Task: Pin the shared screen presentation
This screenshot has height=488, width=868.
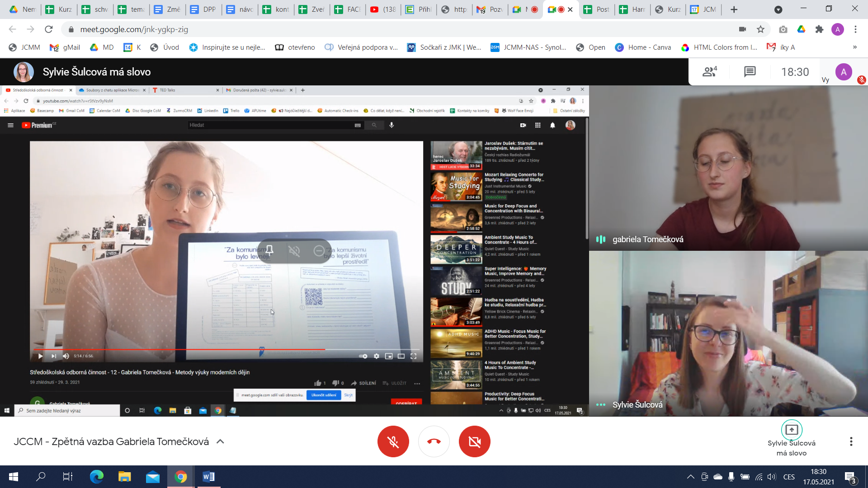Action: click(x=269, y=250)
